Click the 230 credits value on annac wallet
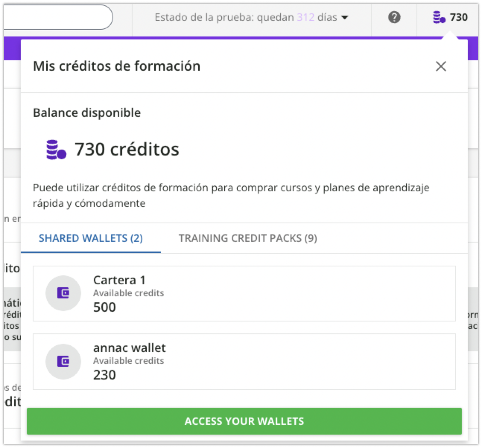The image size is (482, 448). point(104,375)
